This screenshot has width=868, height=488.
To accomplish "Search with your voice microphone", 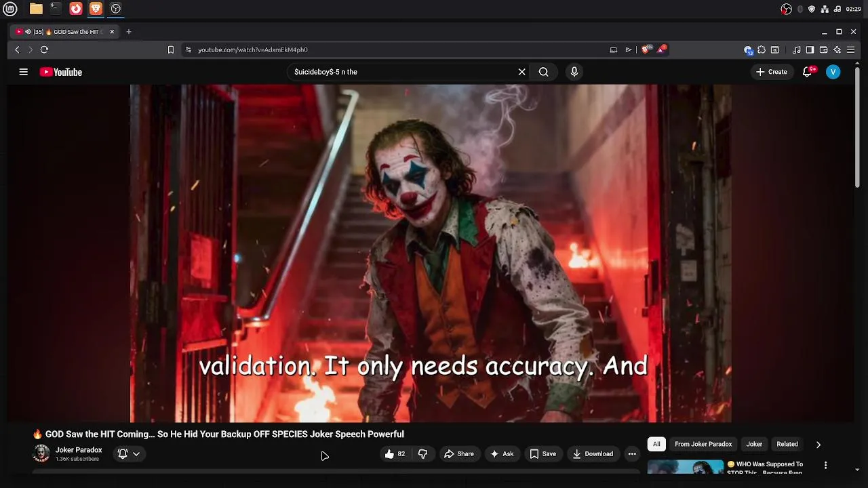I will (x=574, y=72).
